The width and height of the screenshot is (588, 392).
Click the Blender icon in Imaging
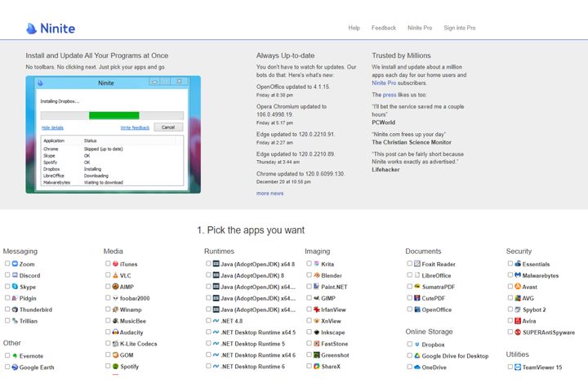click(316, 276)
